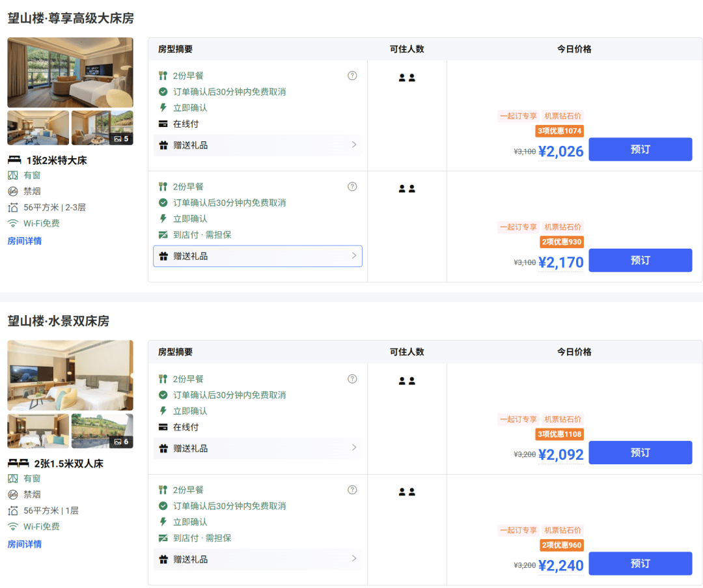703x588 pixels.
Task: Open left small thumbnail of 尊享高级大床房
Action: tap(38, 128)
